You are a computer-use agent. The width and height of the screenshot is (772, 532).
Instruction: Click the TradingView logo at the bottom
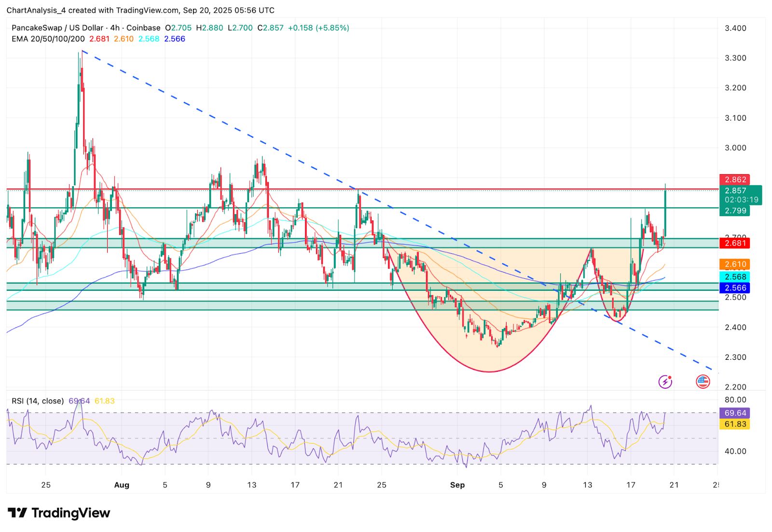pos(59,513)
